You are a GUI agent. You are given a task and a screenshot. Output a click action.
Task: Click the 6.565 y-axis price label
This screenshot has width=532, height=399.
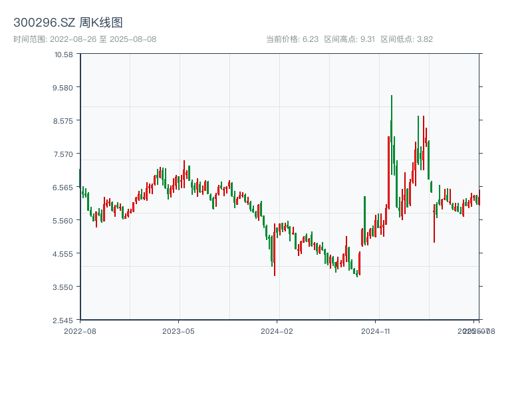click(64, 187)
